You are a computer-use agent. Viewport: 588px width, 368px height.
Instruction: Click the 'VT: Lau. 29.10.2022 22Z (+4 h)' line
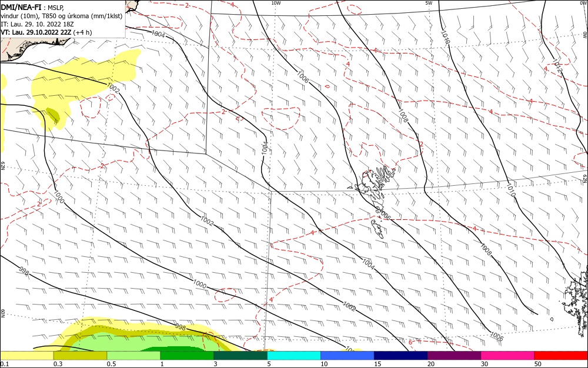(x=46, y=32)
